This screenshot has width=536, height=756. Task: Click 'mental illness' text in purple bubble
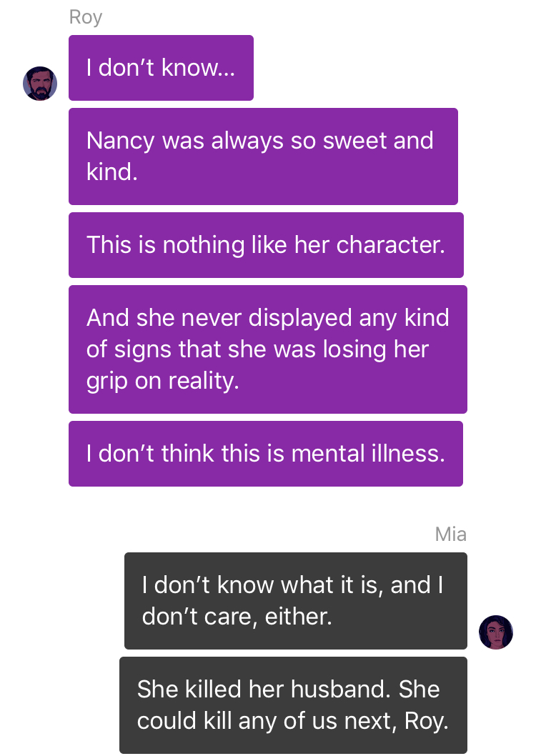coord(368,454)
